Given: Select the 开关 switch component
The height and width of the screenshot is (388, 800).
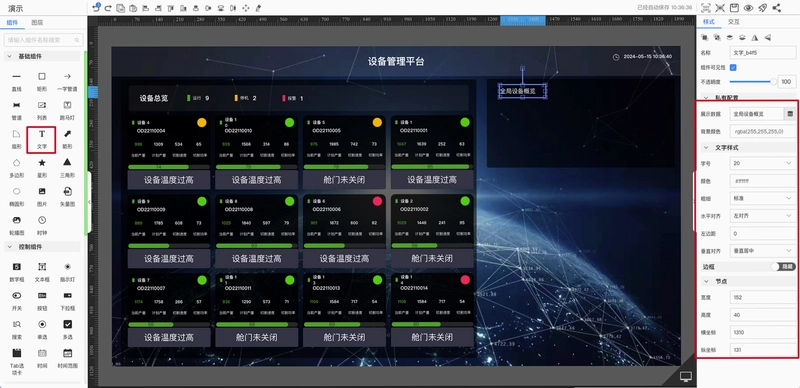Looking at the screenshot, I should tap(17, 300).
